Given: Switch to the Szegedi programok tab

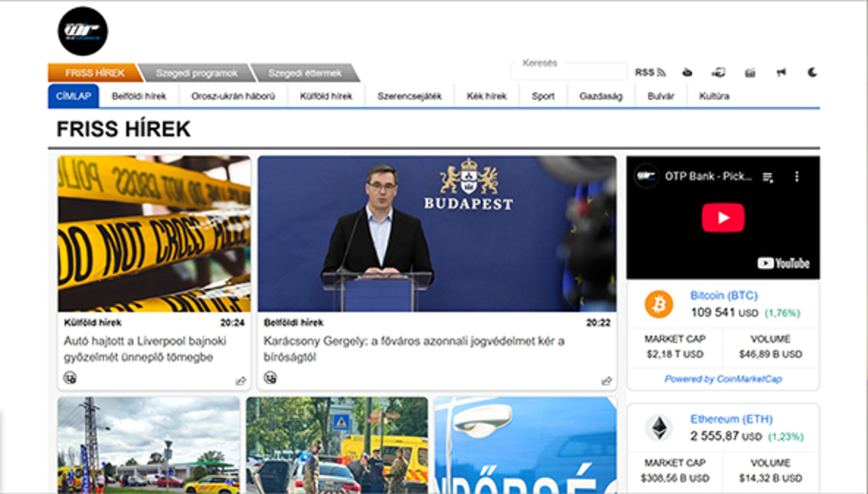Looking at the screenshot, I should pos(196,73).
